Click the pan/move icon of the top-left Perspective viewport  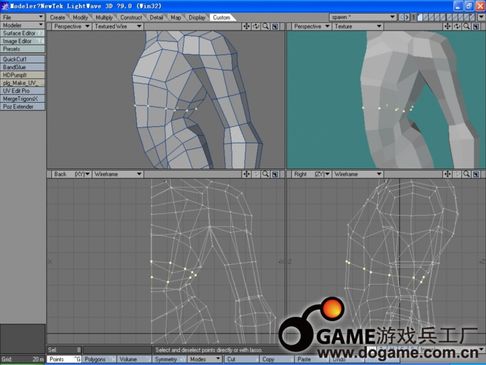pyautogui.click(x=247, y=26)
